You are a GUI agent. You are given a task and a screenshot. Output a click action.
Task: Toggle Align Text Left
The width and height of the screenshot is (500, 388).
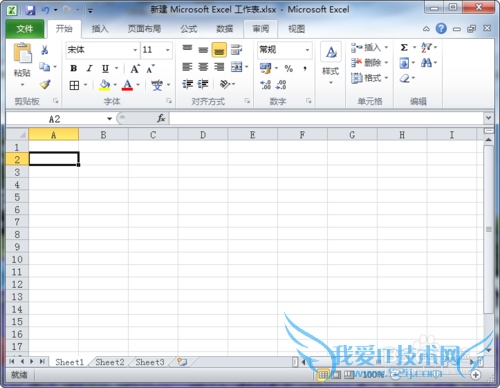pos(187,67)
